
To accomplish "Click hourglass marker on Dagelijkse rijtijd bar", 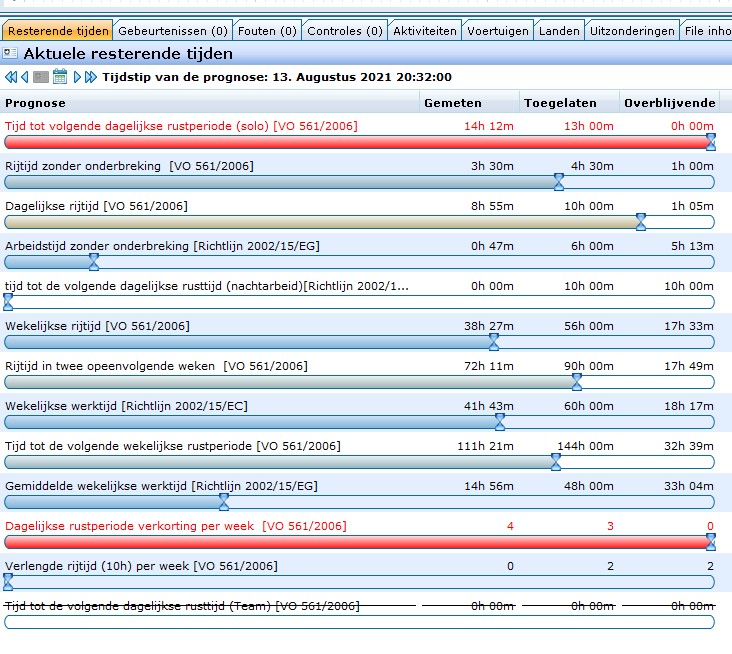I will (641, 222).
